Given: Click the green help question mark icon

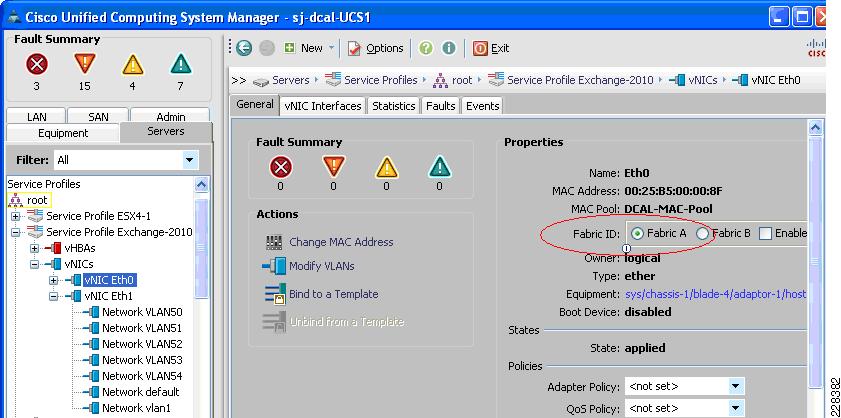Looking at the screenshot, I should click(426, 48).
